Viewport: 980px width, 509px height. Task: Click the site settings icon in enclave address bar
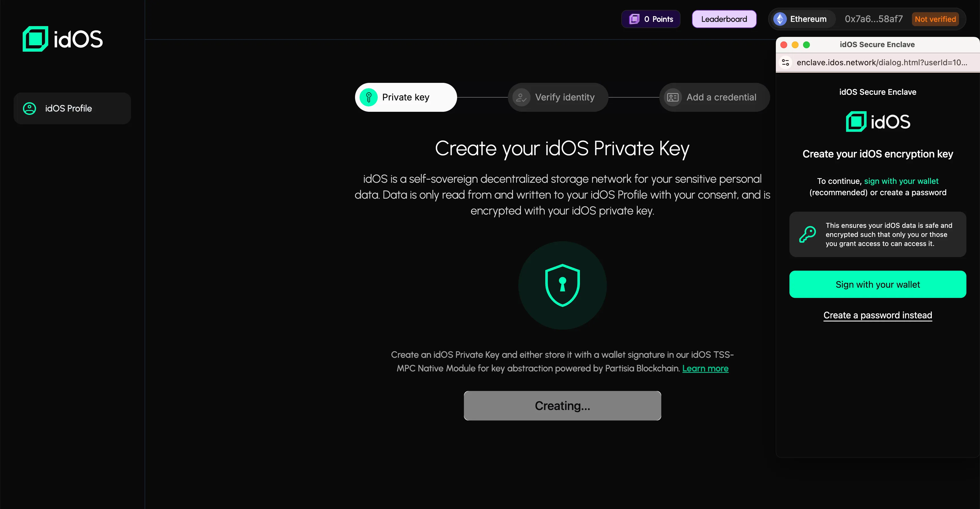pyautogui.click(x=785, y=62)
